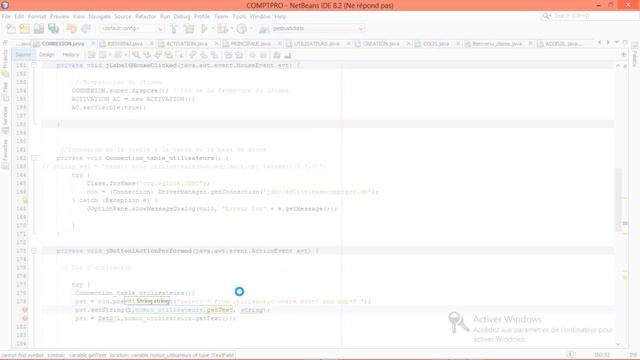Click the Find Previous Occurrence icon
This screenshot has height=360, width=640.
click(x=147, y=55)
